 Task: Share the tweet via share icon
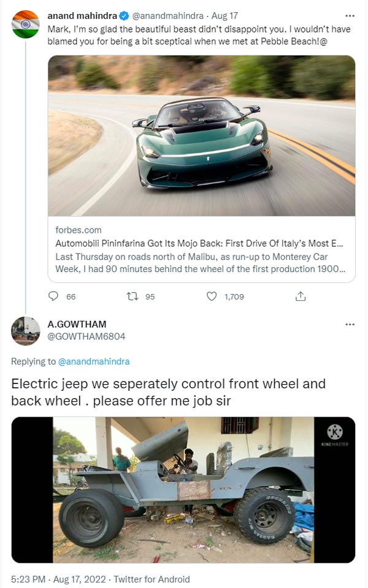coord(301,296)
